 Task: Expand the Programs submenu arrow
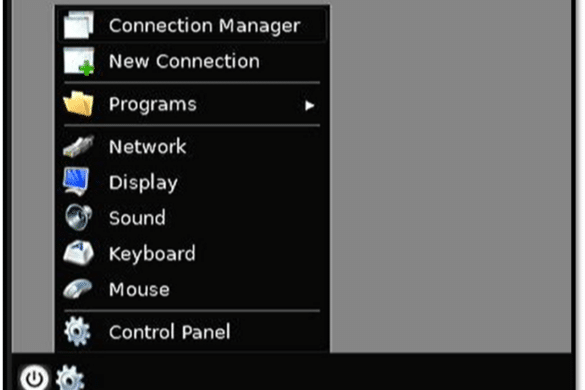coord(309,106)
